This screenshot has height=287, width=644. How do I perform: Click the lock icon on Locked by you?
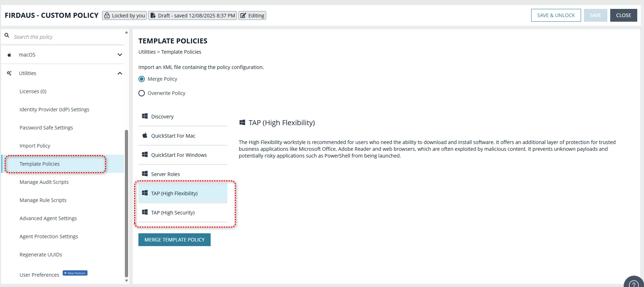pyautogui.click(x=107, y=15)
